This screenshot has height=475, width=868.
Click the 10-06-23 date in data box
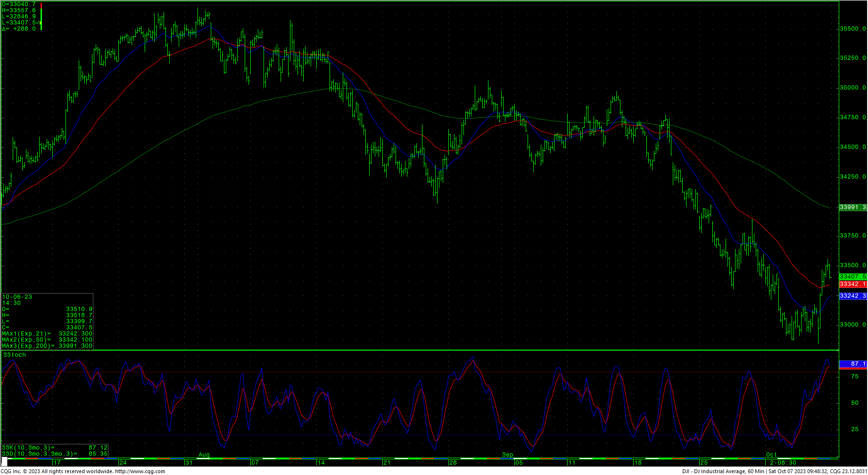[17, 297]
